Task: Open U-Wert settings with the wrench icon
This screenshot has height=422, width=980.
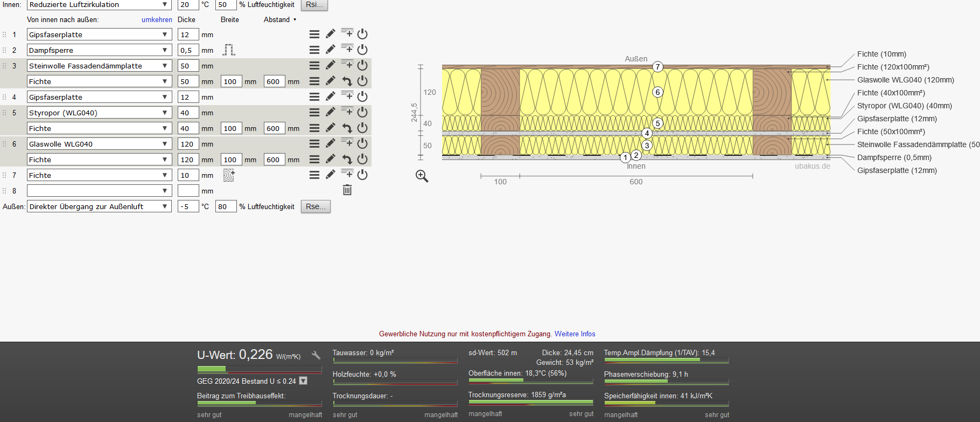Action: tap(316, 355)
